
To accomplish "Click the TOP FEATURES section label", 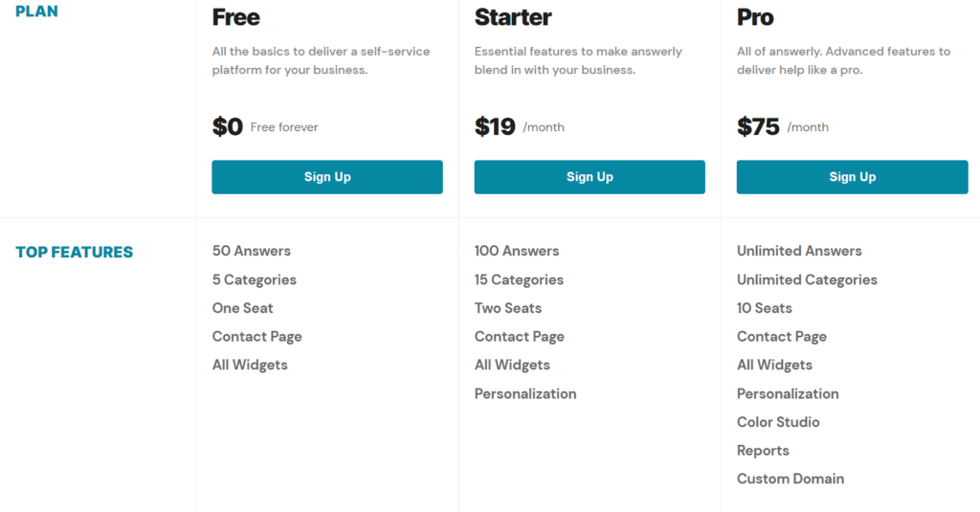I will click(75, 253).
